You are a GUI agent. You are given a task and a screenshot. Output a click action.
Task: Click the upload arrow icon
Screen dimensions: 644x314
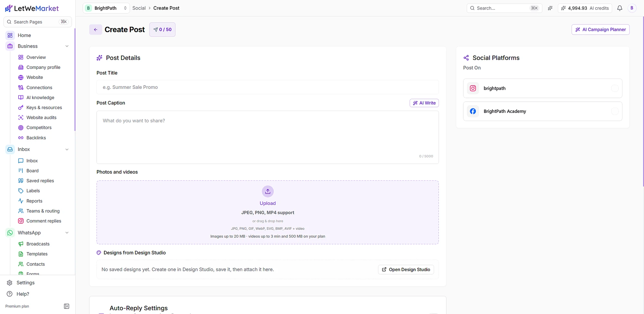(x=268, y=191)
